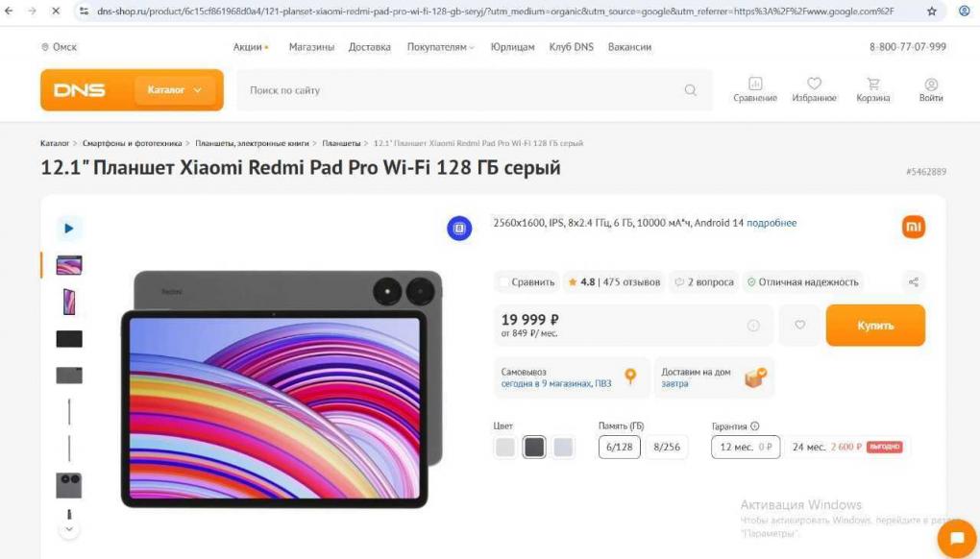The height and width of the screenshot is (559, 980).
Task: Click the orange Купить button
Action: 875,326
